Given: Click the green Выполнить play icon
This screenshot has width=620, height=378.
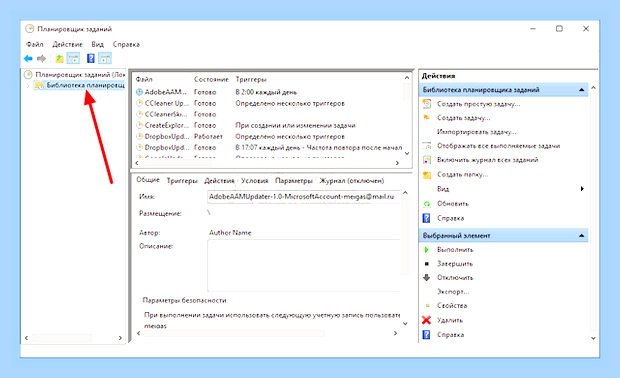Looking at the screenshot, I should coord(427,250).
